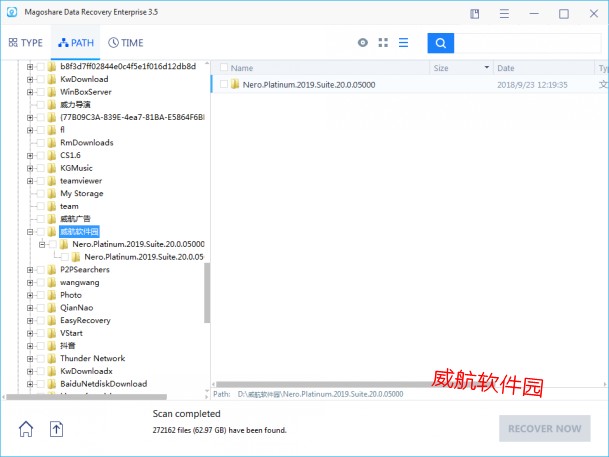Click the tree panel horizontal scrollbar
This screenshot has height=457, width=609.
pyautogui.click(x=87, y=397)
